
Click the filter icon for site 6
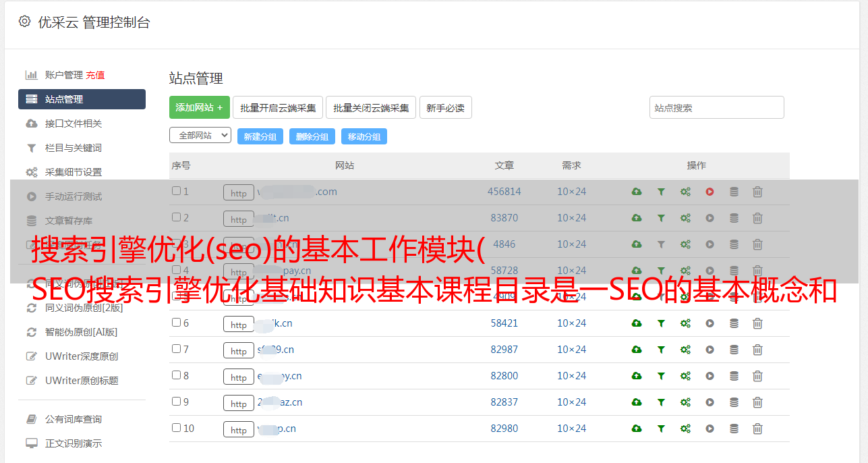[x=661, y=323]
